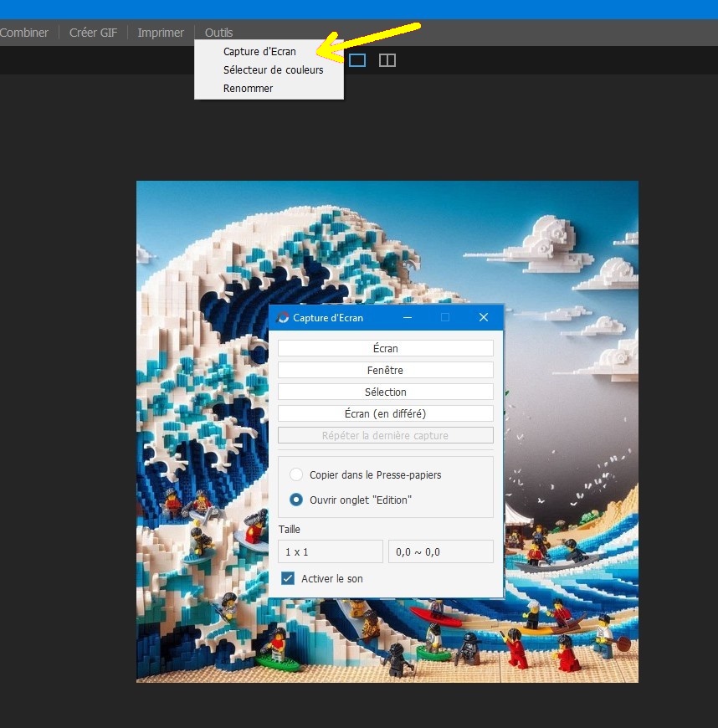718x728 pixels.
Task: Open the Imprimer menu
Action: pos(161,33)
